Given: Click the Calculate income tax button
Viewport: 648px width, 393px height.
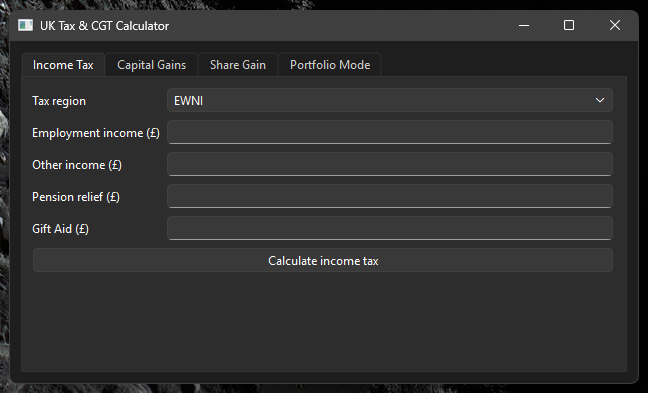Looking at the screenshot, I should click(x=323, y=260).
